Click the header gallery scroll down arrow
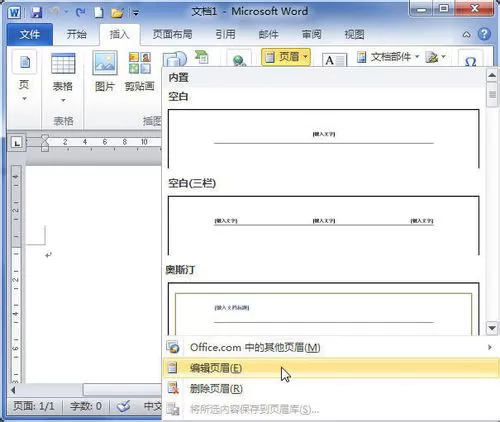Viewport: 500px width, 422px height. click(x=492, y=328)
